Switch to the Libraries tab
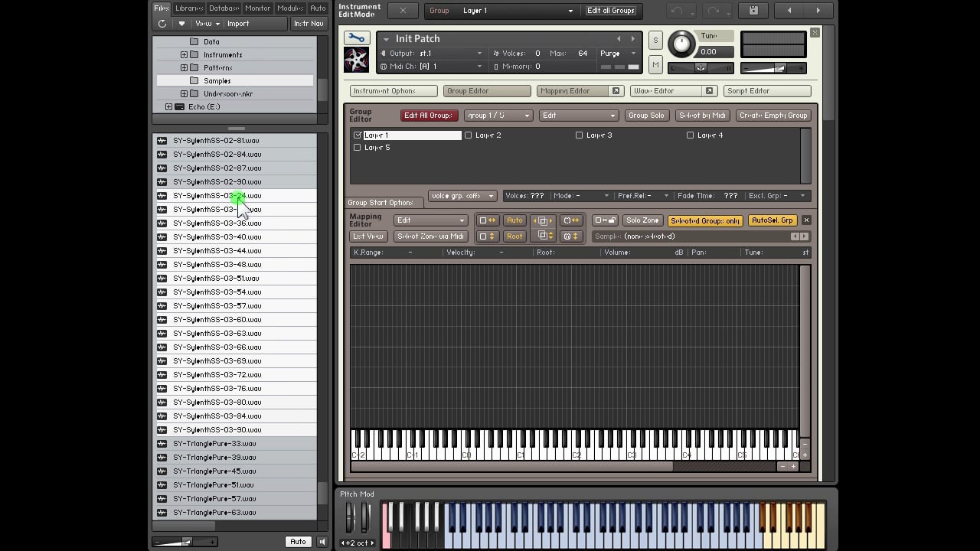This screenshot has height=551, width=980. (x=188, y=8)
